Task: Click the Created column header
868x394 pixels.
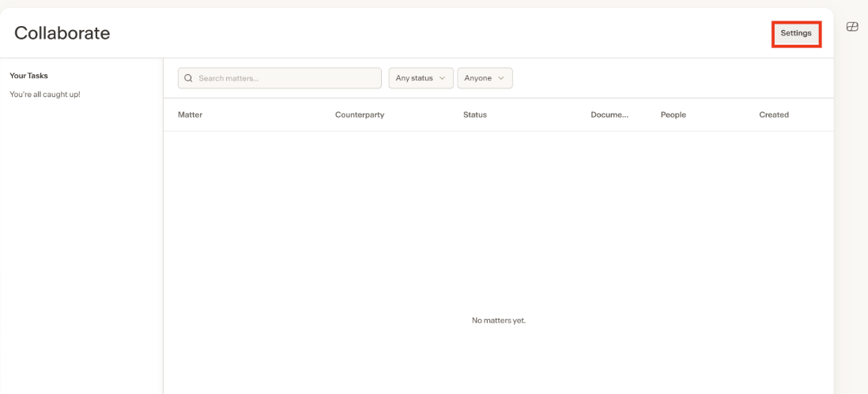Action: pyautogui.click(x=774, y=115)
